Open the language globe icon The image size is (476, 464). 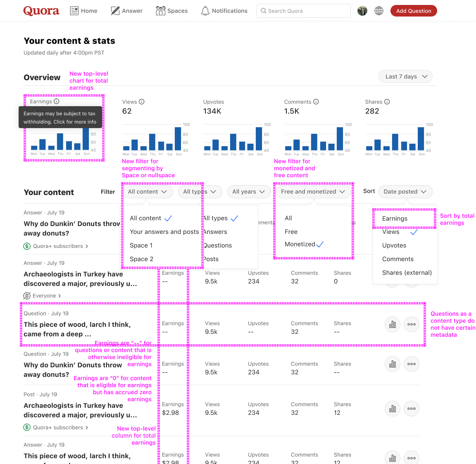[x=378, y=11]
